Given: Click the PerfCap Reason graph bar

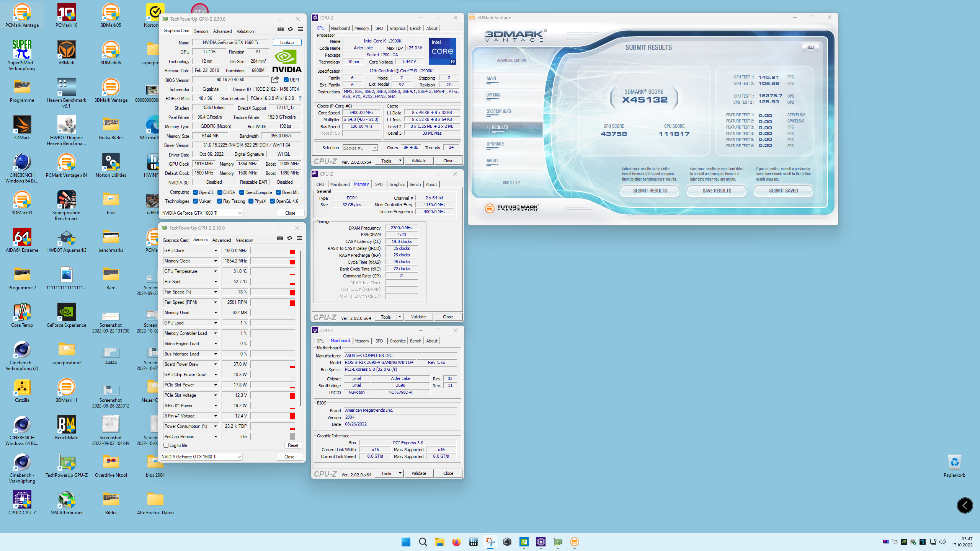Looking at the screenshot, I should click(273, 437).
